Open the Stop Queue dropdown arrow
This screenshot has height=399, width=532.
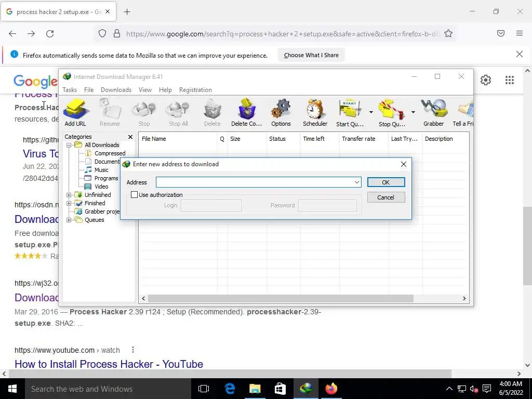pos(413,112)
